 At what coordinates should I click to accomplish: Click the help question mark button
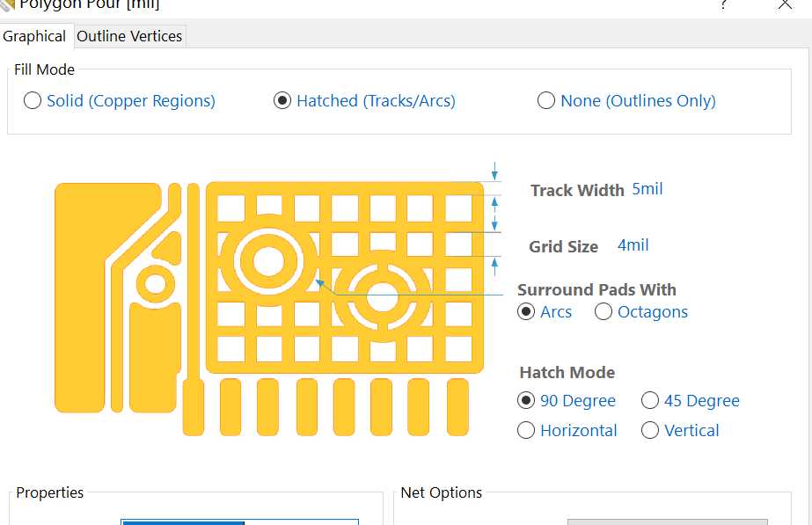(723, 4)
